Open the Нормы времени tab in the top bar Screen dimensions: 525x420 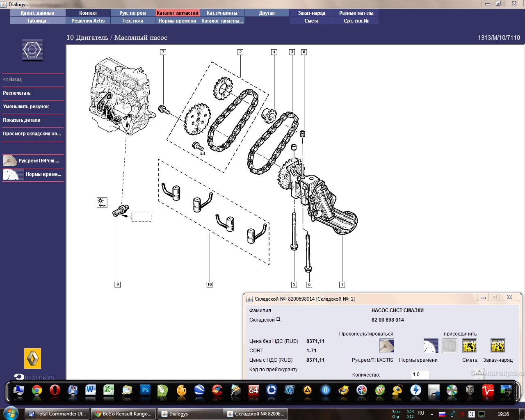178,21
